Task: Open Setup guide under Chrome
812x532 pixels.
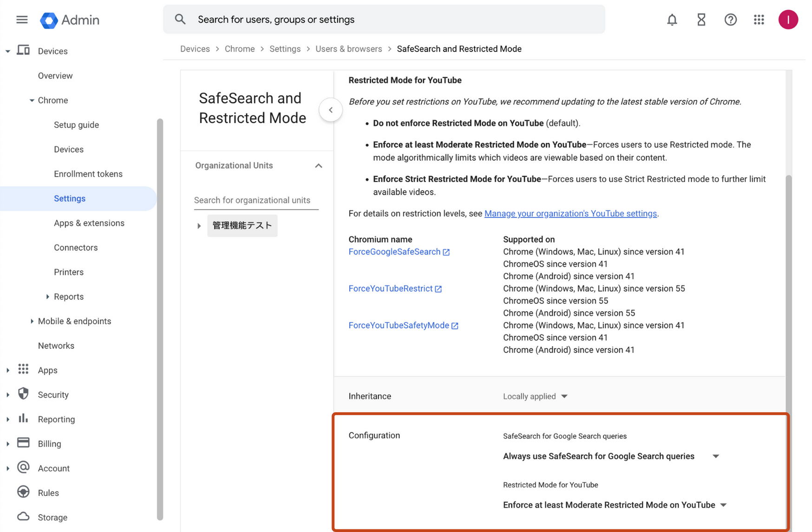Action: pos(76,125)
